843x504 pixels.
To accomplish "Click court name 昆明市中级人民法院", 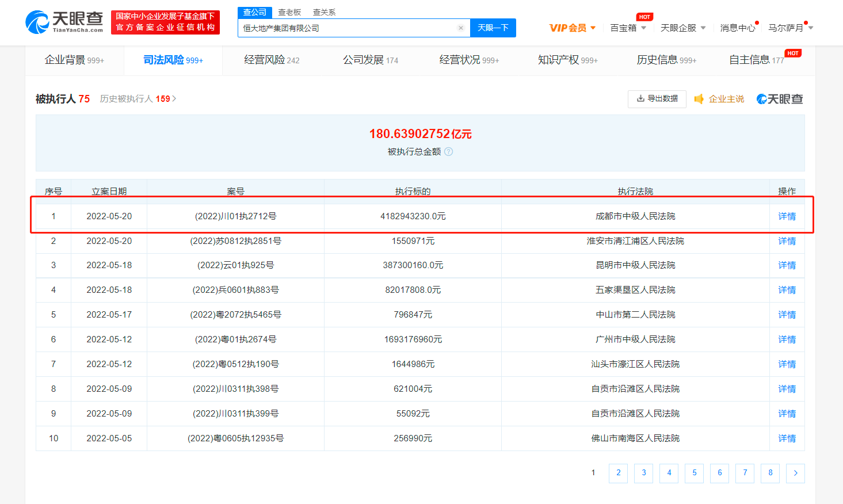I will coord(635,265).
